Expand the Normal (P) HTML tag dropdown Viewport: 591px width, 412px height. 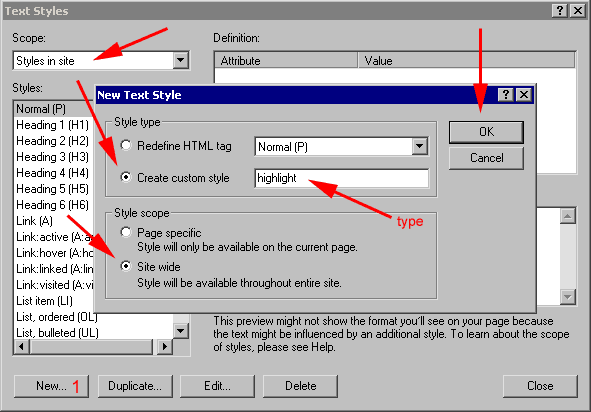pos(420,146)
